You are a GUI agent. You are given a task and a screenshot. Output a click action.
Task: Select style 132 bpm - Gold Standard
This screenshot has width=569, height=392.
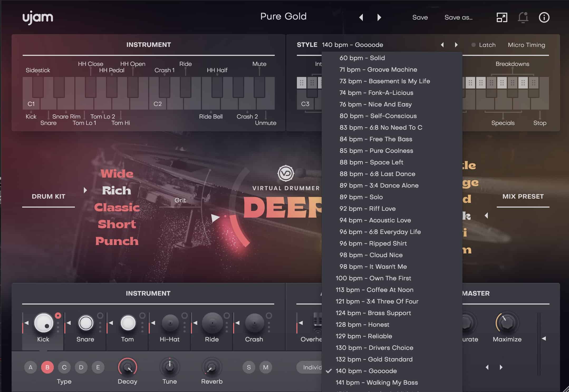pyautogui.click(x=392, y=359)
